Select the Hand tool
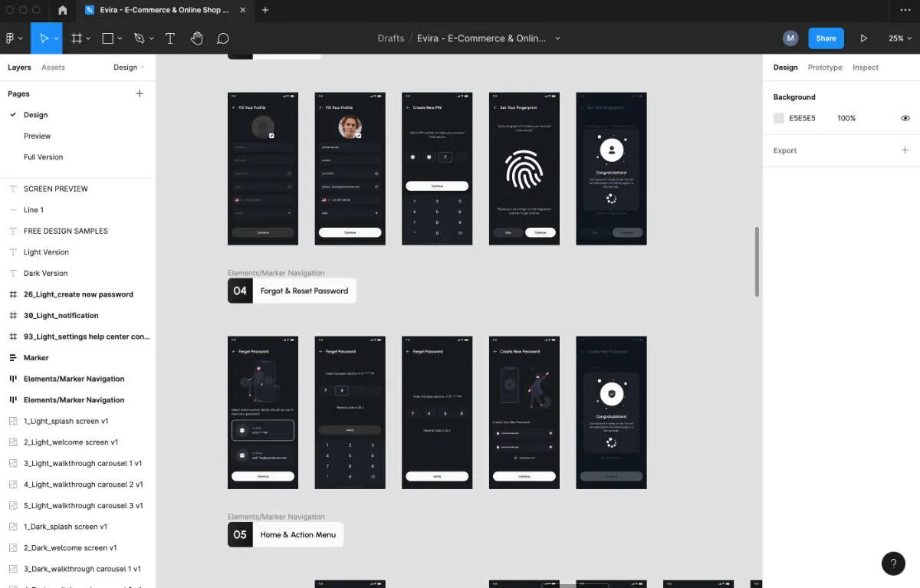The height and width of the screenshot is (588, 920). [x=196, y=38]
